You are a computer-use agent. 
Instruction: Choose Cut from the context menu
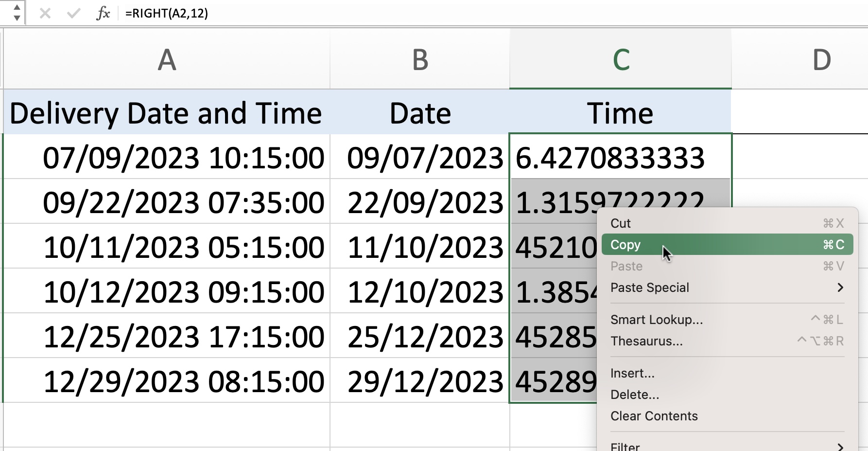click(x=727, y=223)
